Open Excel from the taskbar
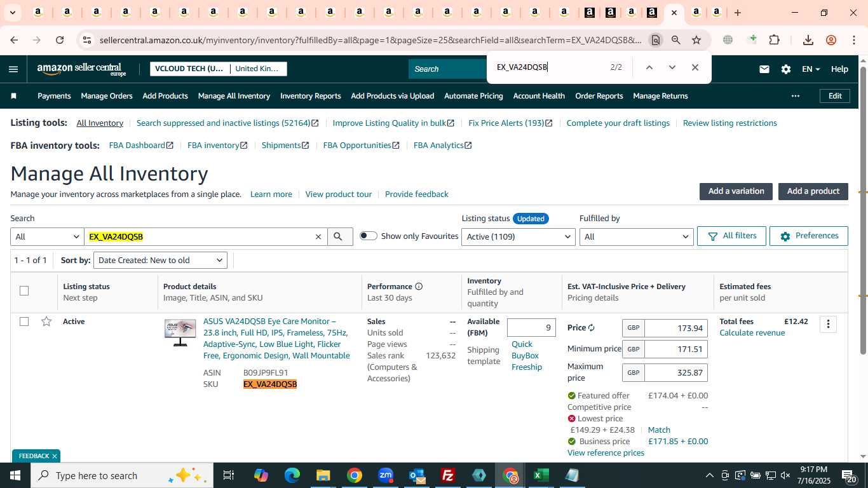 pyautogui.click(x=541, y=475)
